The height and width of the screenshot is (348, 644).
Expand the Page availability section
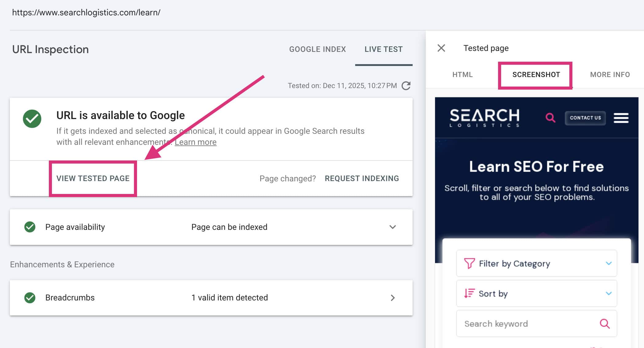point(392,227)
